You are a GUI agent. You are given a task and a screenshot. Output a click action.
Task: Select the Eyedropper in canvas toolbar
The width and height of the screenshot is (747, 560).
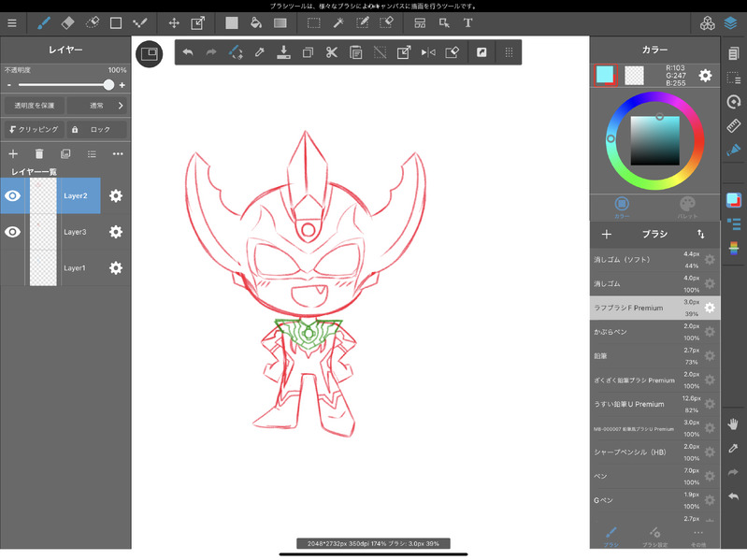(x=260, y=52)
